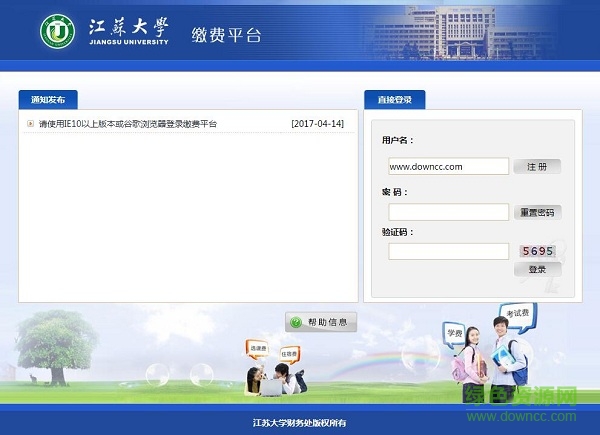Click the 缴费平台 header title
Viewport: 600px width, 435px height.
click(x=227, y=35)
